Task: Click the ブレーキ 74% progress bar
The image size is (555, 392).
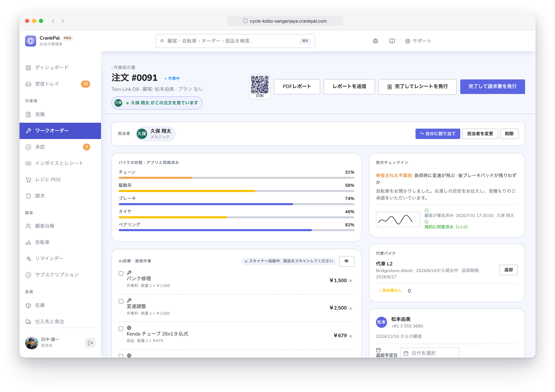Action: [237, 204]
